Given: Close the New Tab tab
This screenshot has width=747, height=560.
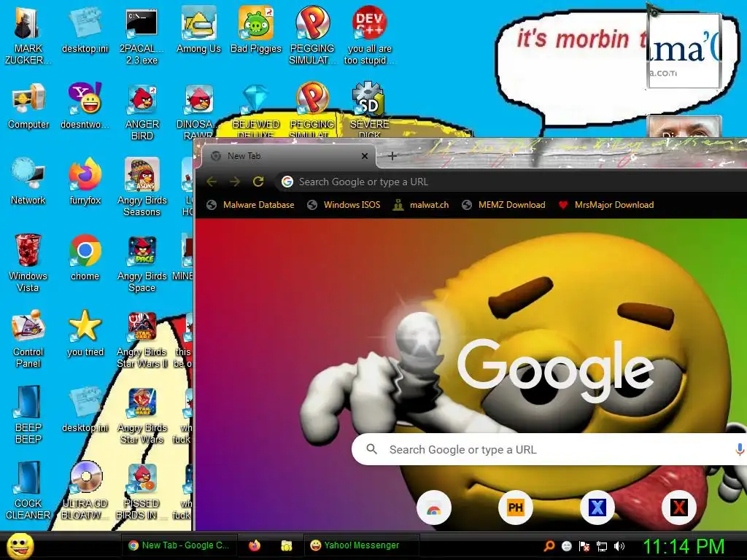Looking at the screenshot, I should 365,156.
